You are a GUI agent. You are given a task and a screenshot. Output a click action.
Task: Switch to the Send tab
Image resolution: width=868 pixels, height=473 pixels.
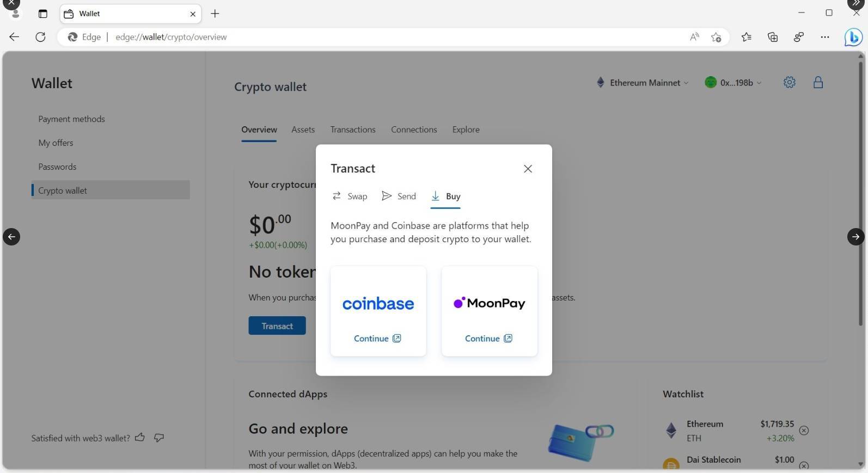[x=399, y=196]
